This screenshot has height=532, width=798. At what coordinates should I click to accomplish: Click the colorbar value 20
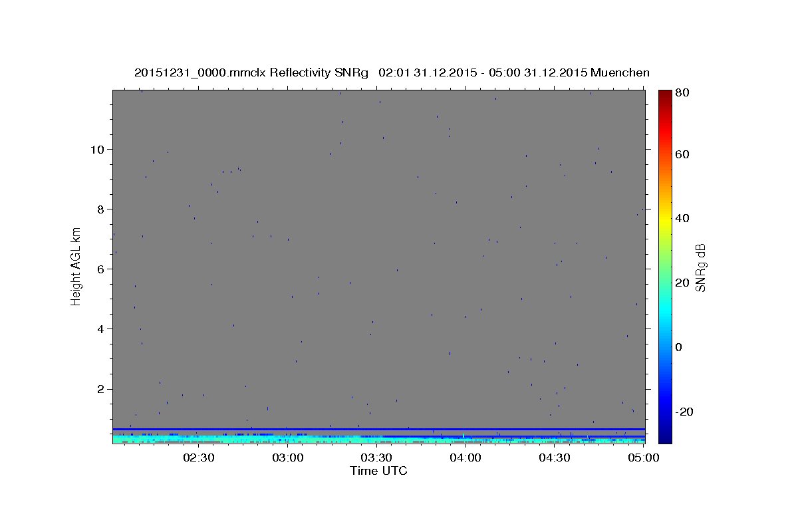(x=682, y=283)
